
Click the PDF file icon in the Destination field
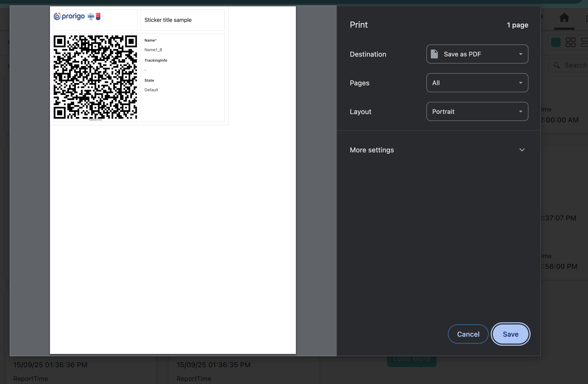point(434,54)
